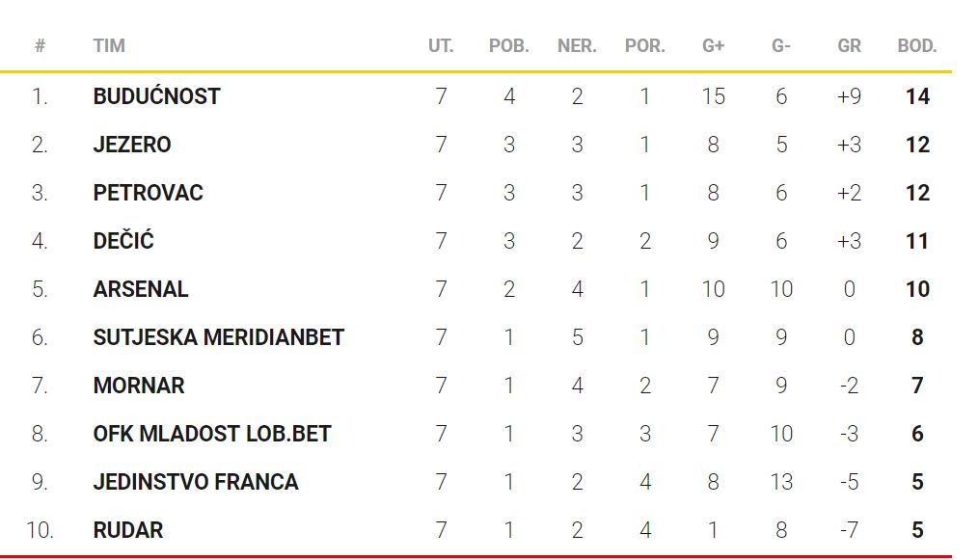The image size is (978, 560).
Task: Click the BOD. points column header
Action: tap(917, 45)
